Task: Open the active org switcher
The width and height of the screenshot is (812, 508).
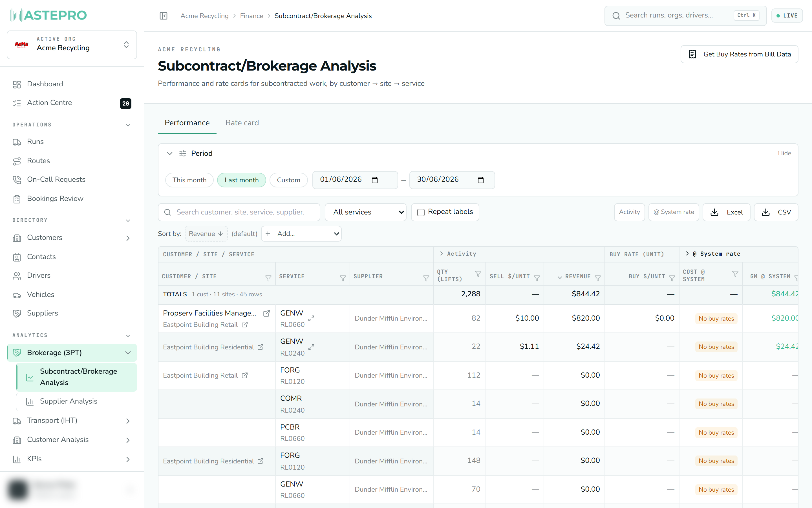Action: click(x=72, y=45)
